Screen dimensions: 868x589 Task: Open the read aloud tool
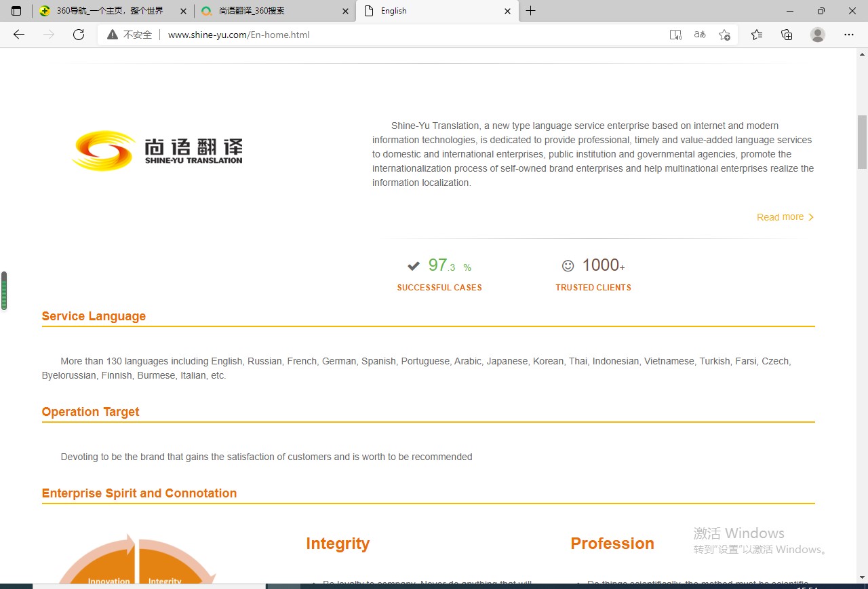pyautogui.click(x=675, y=35)
